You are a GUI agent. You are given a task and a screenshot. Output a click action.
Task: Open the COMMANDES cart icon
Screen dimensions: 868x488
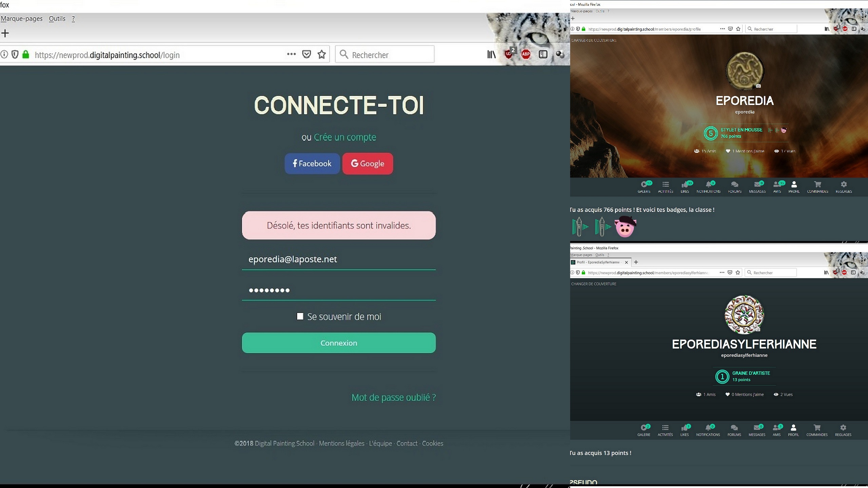coord(817,185)
